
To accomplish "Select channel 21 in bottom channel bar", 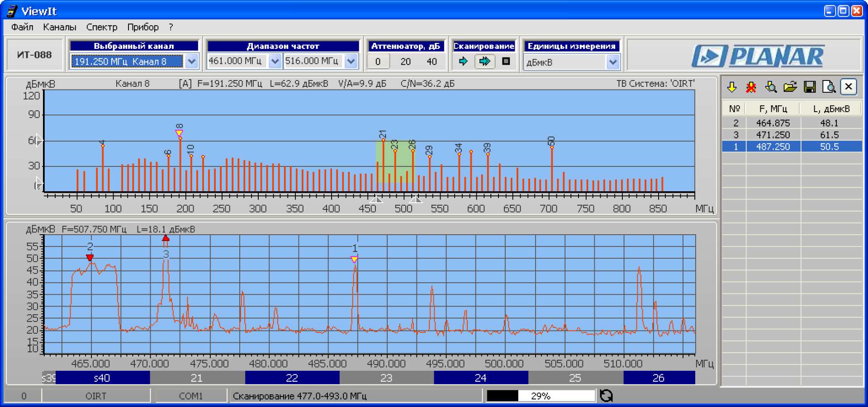I will tap(197, 378).
